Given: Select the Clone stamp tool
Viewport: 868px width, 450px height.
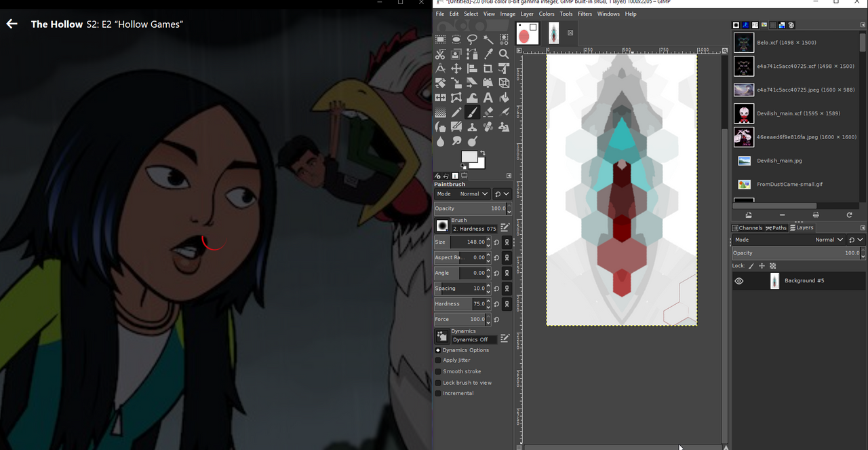Looking at the screenshot, I should coord(472,127).
